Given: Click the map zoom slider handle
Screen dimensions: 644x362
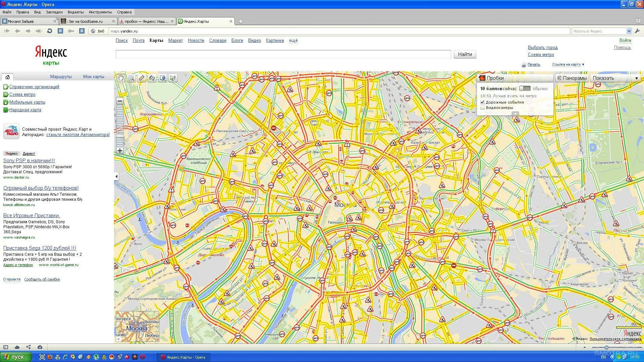Looking at the screenshot, I should (120, 136).
